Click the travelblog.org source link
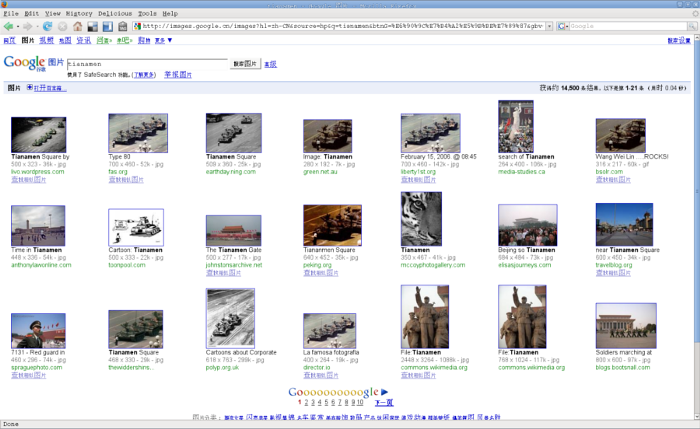The height and width of the screenshot is (429, 700). [614, 265]
